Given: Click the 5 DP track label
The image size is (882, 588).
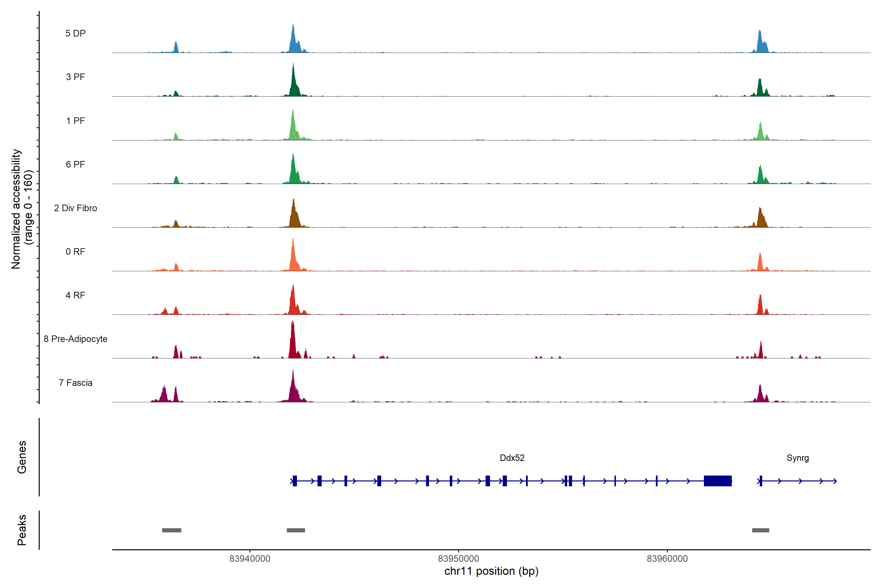Looking at the screenshot, I should click(75, 33).
